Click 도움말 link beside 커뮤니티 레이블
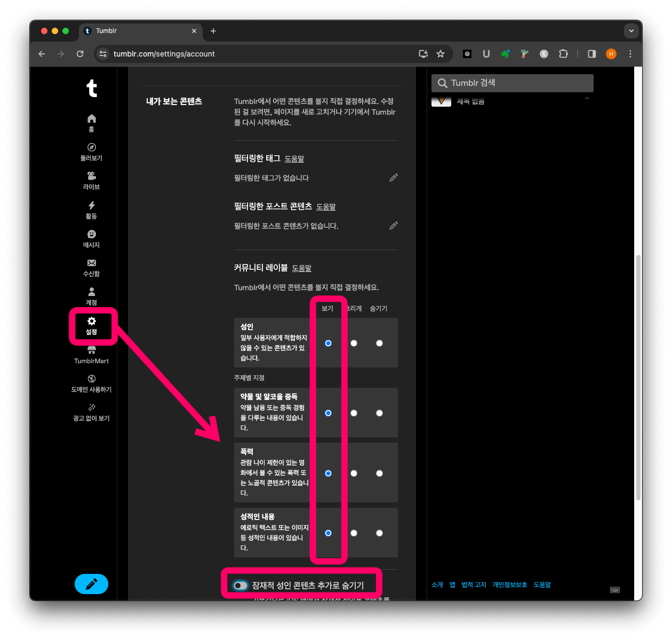The height and width of the screenshot is (640, 672). tap(301, 268)
